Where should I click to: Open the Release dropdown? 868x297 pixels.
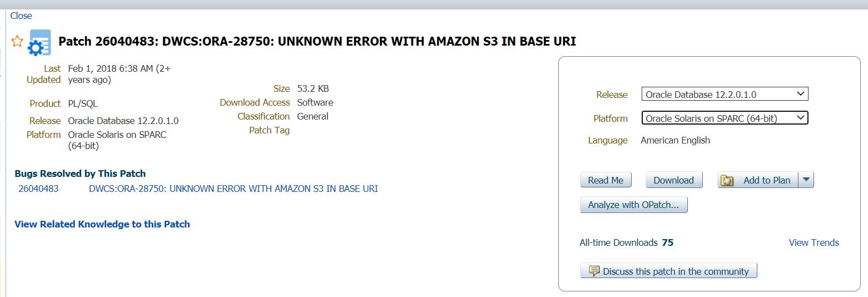tap(724, 95)
